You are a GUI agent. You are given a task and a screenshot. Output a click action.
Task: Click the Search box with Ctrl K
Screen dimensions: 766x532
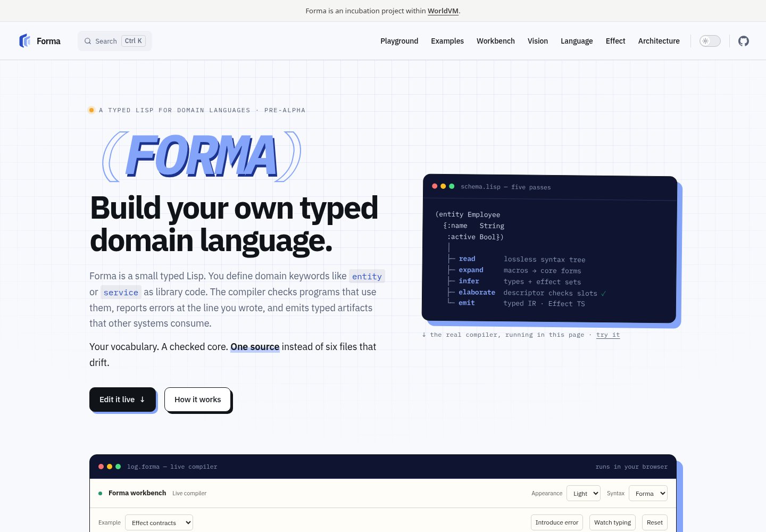tap(115, 41)
